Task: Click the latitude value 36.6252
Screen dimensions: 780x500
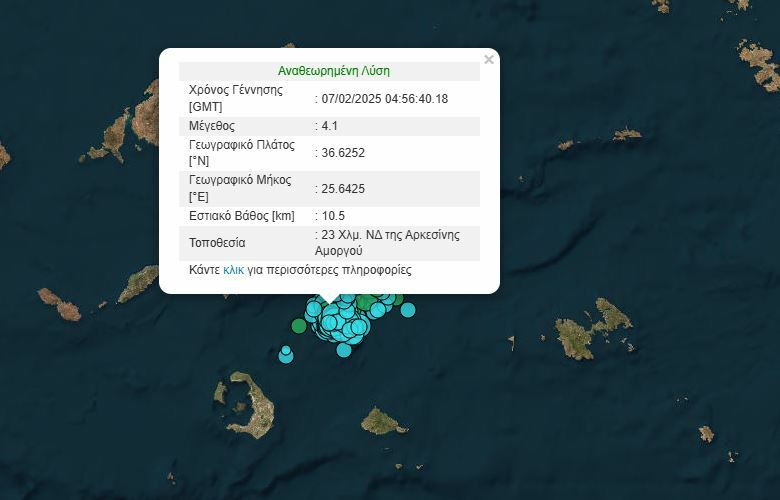Action: point(343,153)
